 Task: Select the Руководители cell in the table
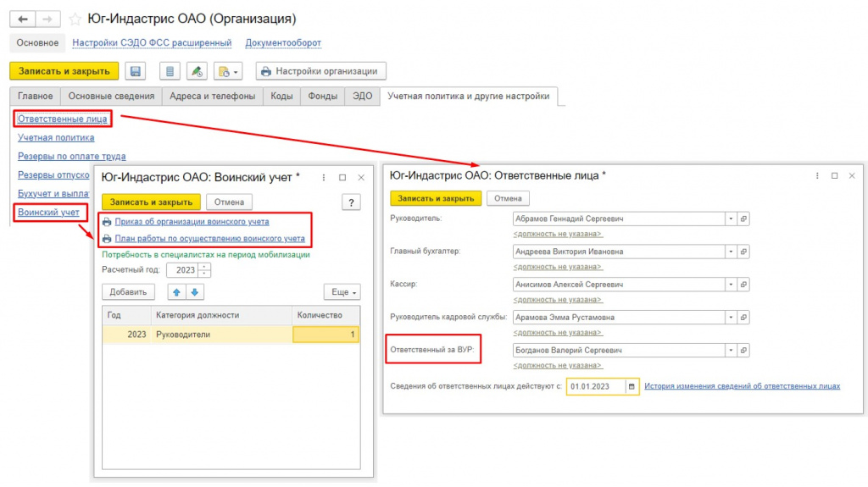pos(221,335)
